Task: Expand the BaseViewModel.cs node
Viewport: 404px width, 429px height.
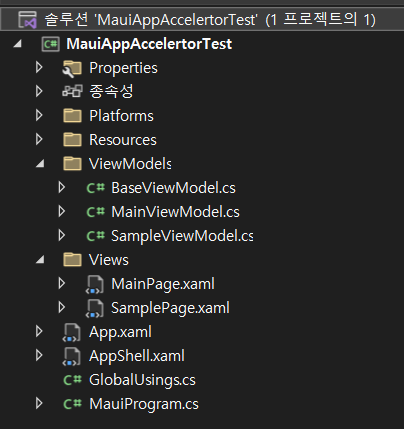Action: point(62,187)
